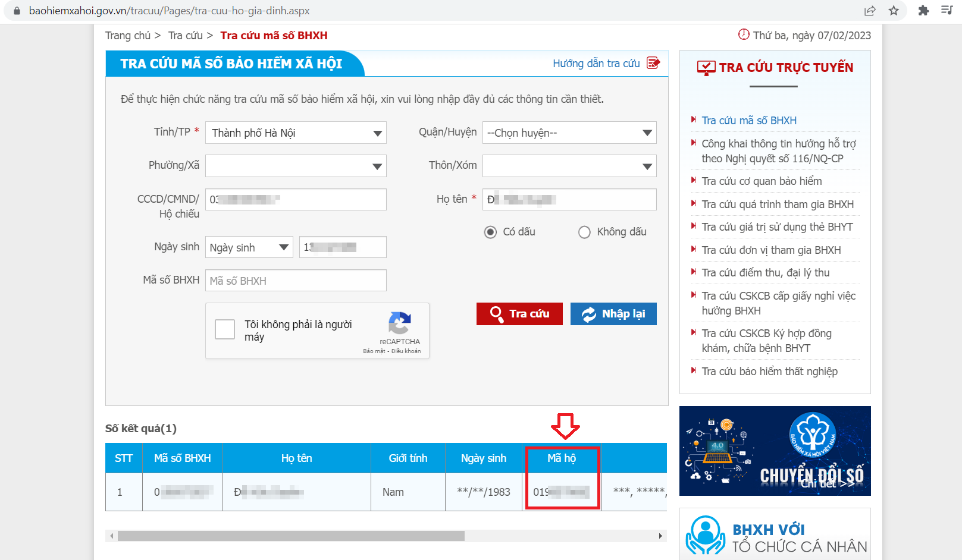Click into the 'Mã số BHXH' input field
The image size is (962, 560).
296,281
